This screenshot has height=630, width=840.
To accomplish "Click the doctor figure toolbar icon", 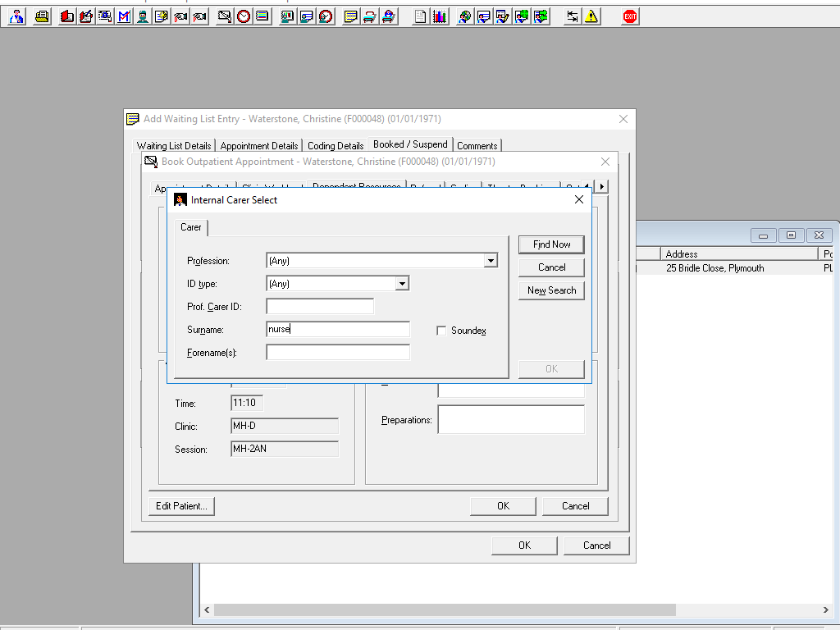I will pos(16,16).
